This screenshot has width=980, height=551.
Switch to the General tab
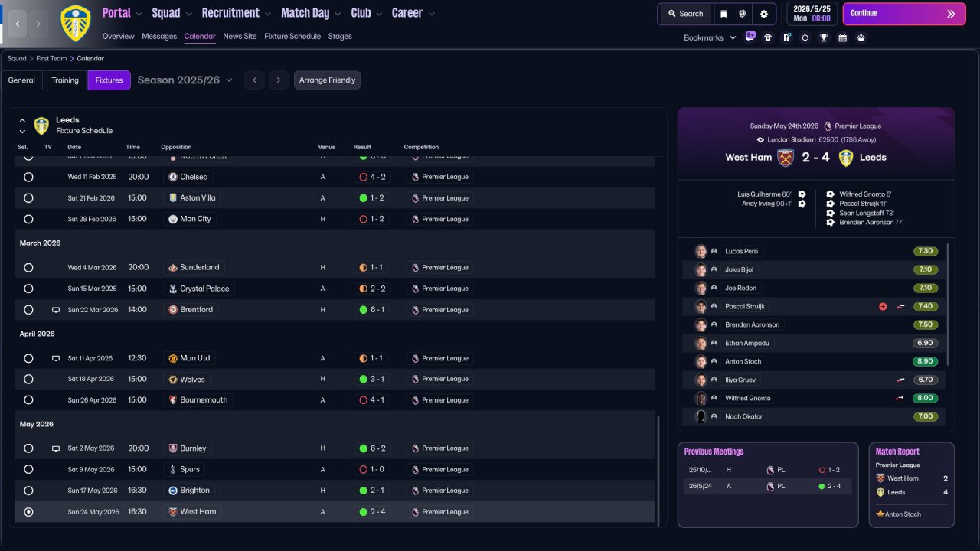click(21, 80)
